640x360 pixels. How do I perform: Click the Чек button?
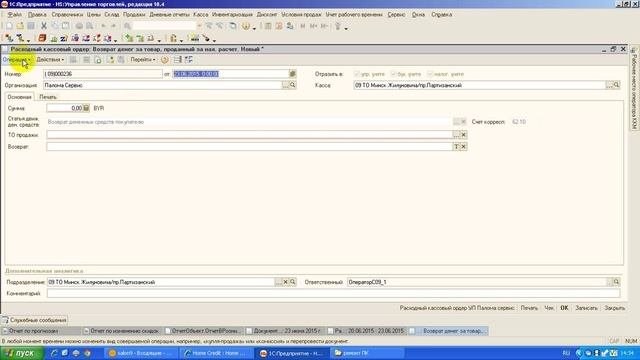tap(549, 308)
